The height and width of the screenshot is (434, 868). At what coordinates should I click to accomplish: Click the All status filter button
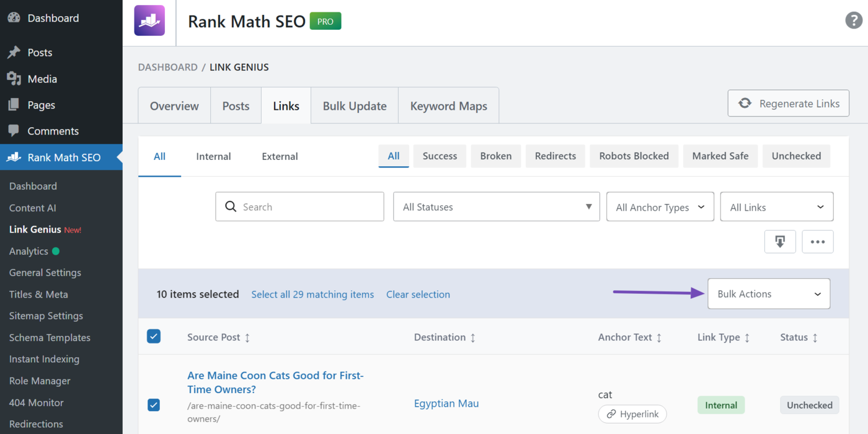(394, 156)
